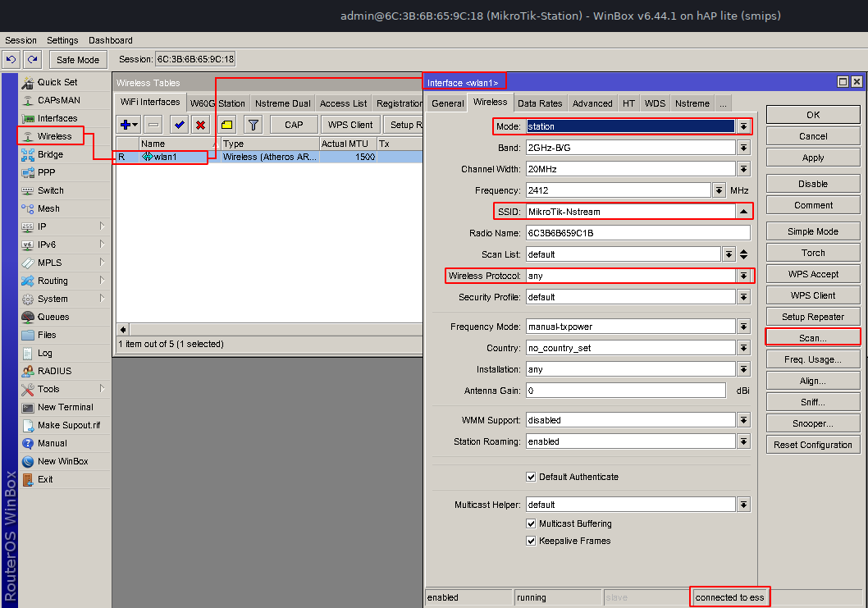Image resolution: width=868 pixels, height=608 pixels.
Task: Open the Station Roaming dropdown arrow
Action: [x=743, y=441]
